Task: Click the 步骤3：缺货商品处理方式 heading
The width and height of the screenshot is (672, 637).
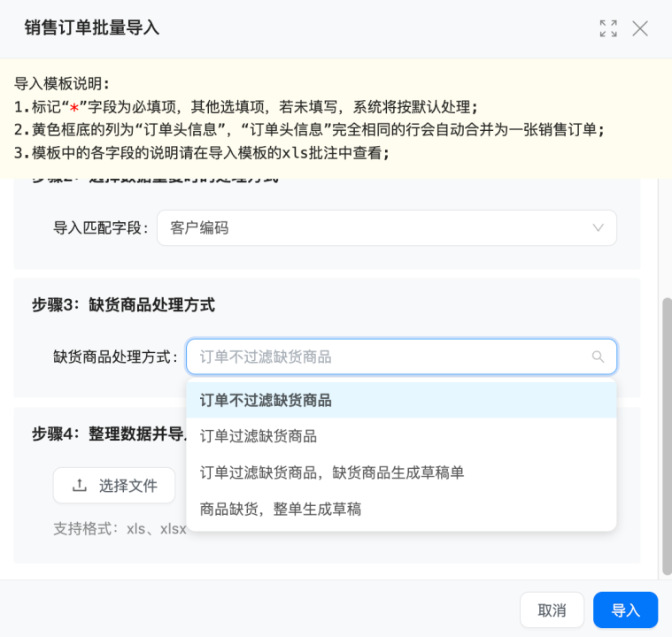Action: [x=123, y=305]
